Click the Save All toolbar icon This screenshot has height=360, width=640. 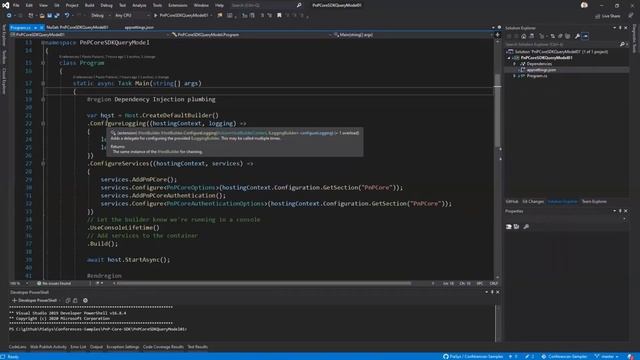coord(57,16)
